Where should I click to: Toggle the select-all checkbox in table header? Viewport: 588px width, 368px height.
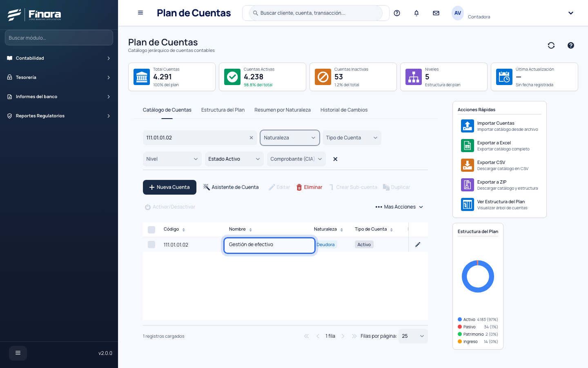point(151,230)
